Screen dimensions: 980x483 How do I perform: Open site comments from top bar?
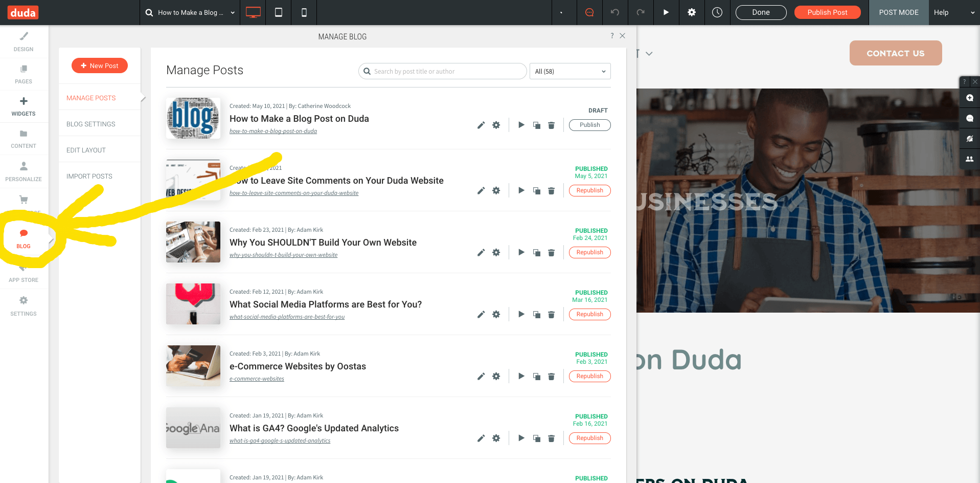(589, 12)
